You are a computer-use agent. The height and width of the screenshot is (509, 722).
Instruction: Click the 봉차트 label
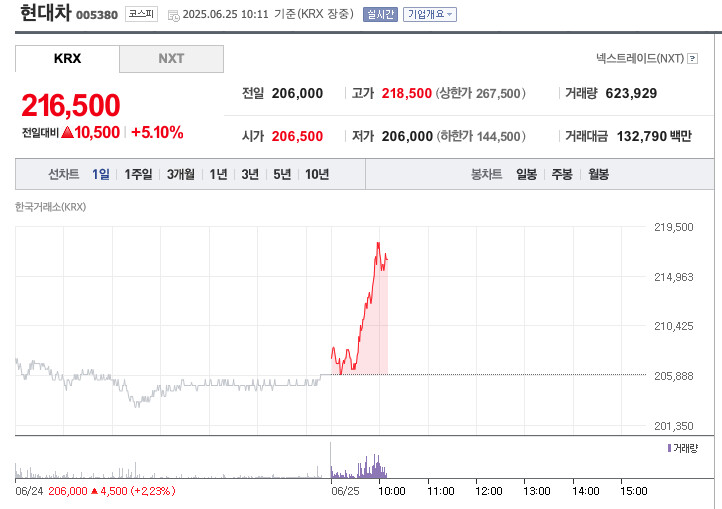tap(486, 174)
